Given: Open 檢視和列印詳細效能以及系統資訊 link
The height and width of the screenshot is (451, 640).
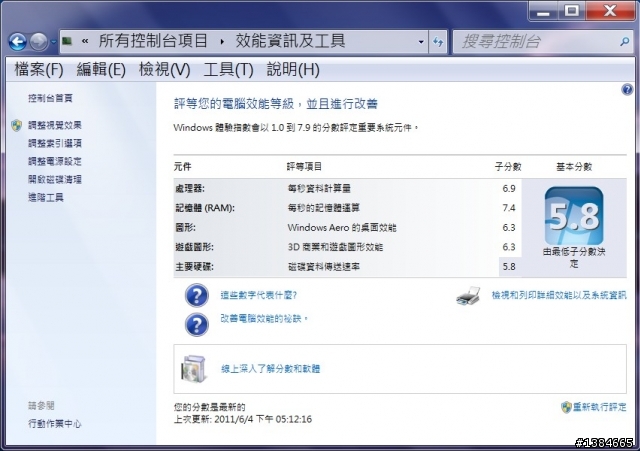Looking at the screenshot, I should (559, 295).
